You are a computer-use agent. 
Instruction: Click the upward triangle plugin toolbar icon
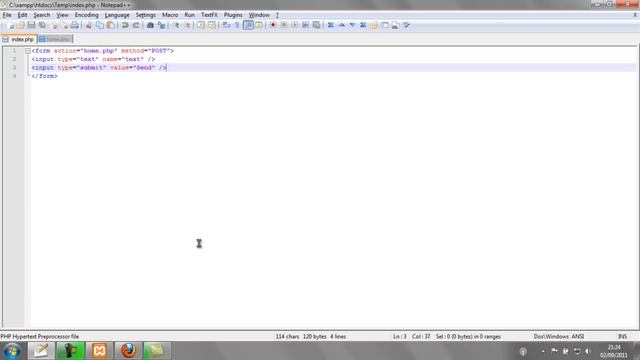(x=342, y=25)
